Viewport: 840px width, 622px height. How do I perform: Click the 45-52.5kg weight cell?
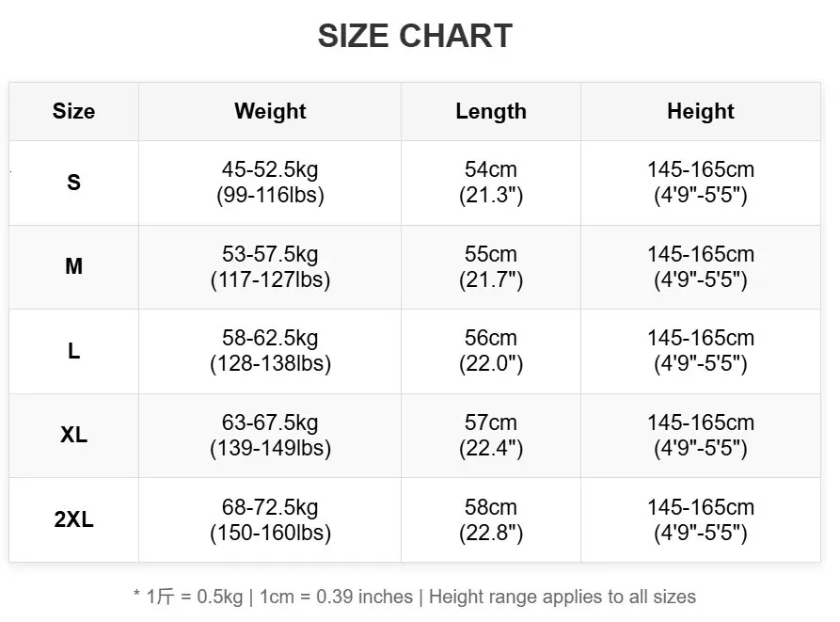pyautogui.click(x=270, y=183)
